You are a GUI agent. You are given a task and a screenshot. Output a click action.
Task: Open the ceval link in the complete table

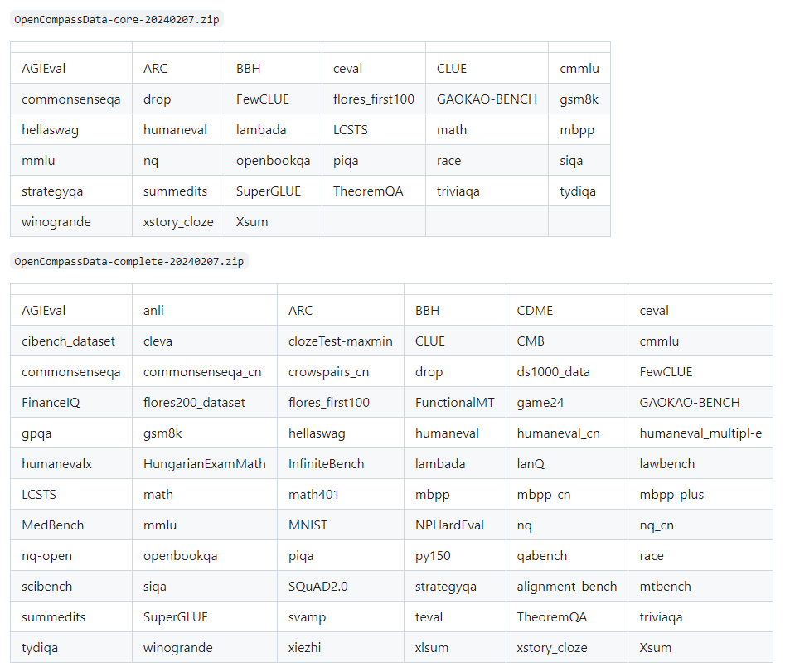click(653, 310)
